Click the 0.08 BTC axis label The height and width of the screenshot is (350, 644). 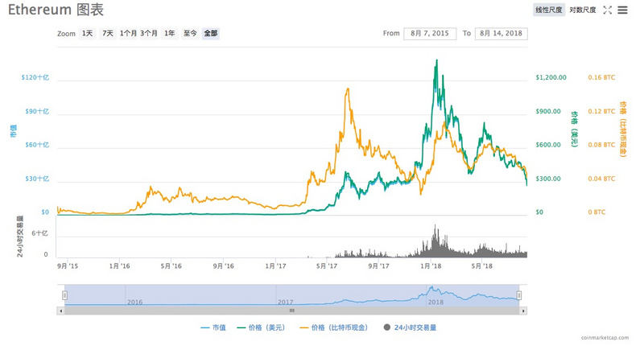tap(601, 145)
